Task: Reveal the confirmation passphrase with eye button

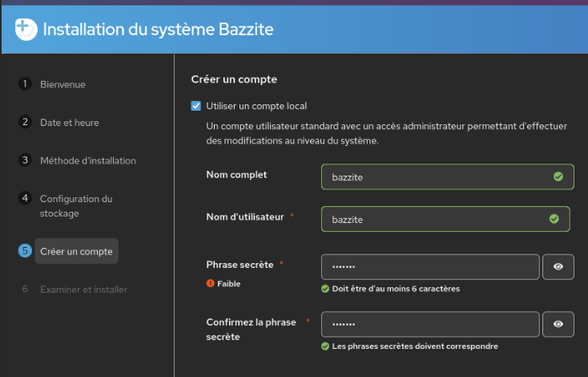Action: pos(558,324)
